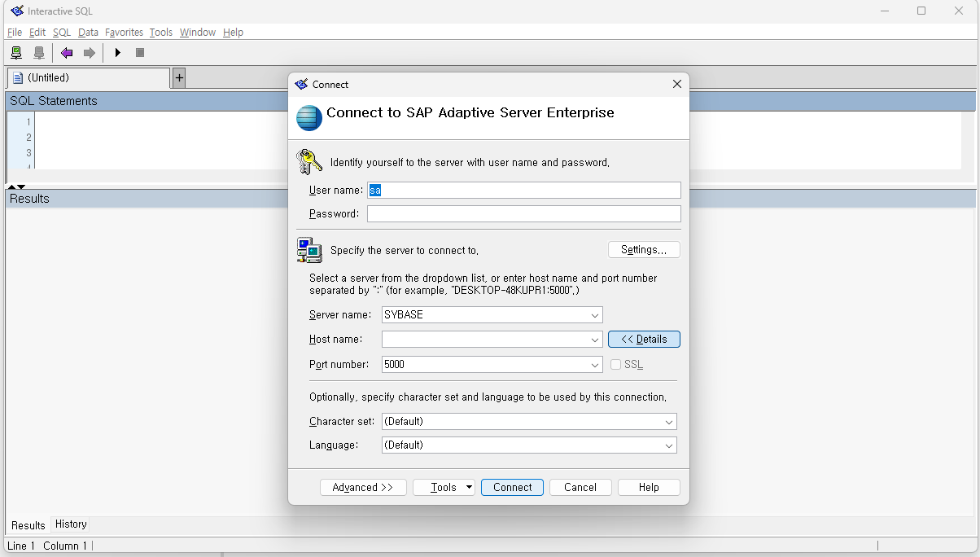Open the Help menu
Image resolution: width=980 pixels, height=557 pixels.
click(x=233, y=33)
